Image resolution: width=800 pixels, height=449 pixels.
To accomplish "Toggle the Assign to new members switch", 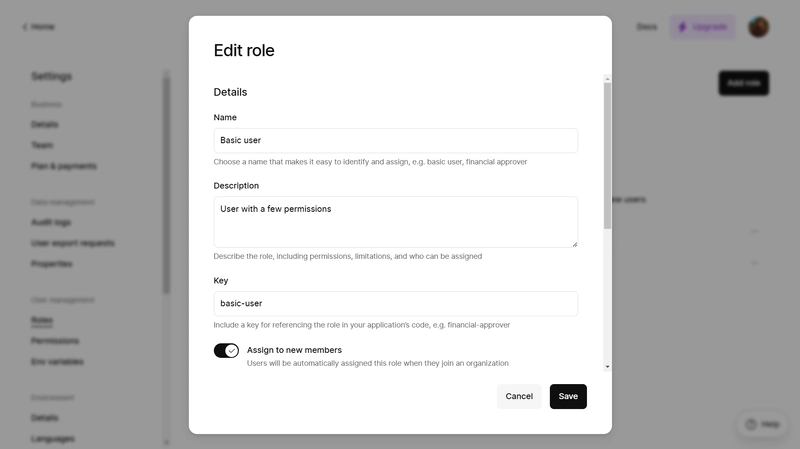I will tap(226, 351).
